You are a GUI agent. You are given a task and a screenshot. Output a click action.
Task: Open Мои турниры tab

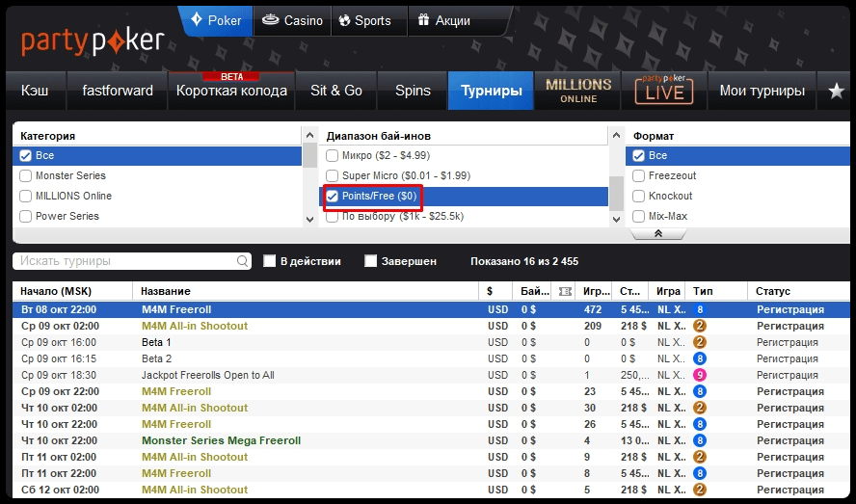[762, 91]
